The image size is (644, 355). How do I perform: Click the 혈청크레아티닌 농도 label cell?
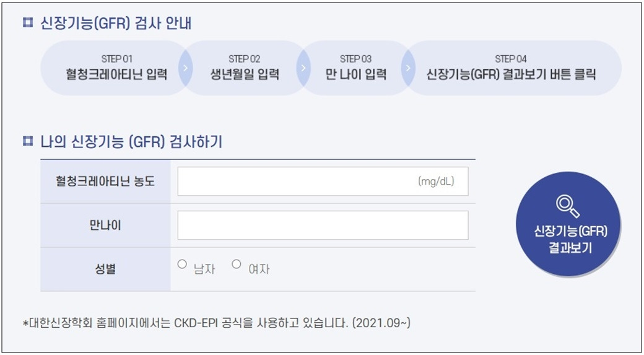(x=105, y=181)
